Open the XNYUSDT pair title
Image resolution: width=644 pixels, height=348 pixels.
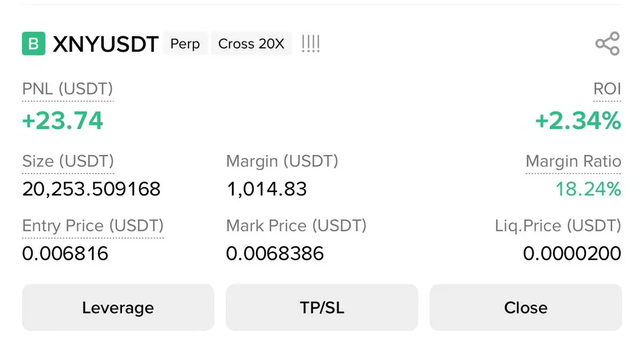tap(105, 44)
